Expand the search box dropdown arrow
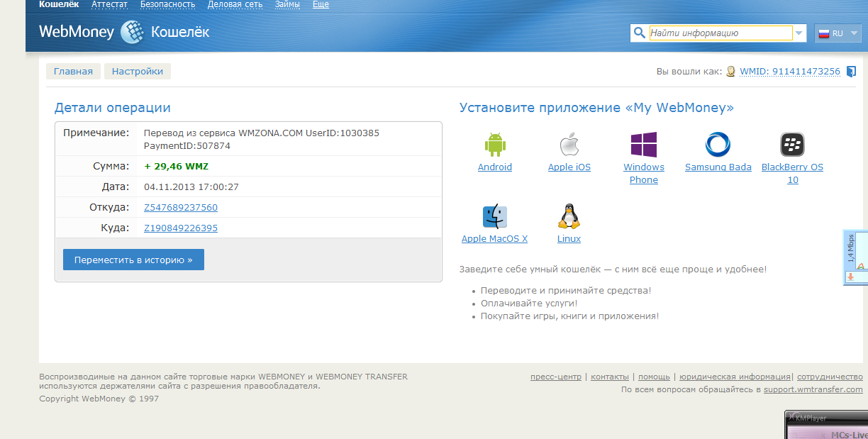This screenshot has height=439, width=868. click(799, 33)
